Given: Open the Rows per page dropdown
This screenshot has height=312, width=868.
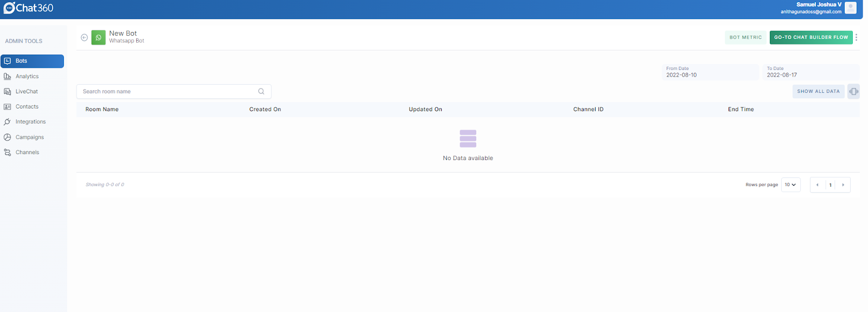Looking at the screenshot, I should click(x=790, y=185).
